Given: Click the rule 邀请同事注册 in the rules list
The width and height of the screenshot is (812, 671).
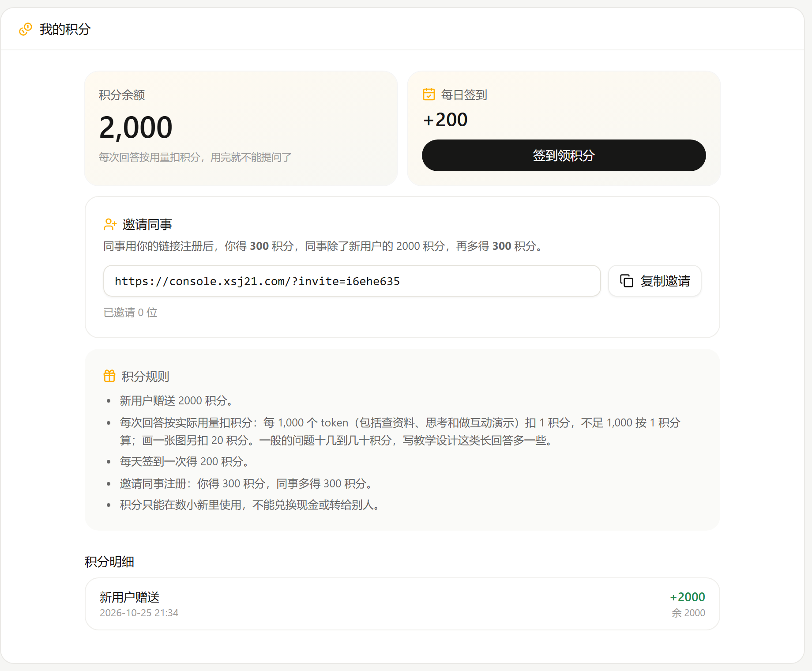Looking at the screenshot, I should click(246, 483).
